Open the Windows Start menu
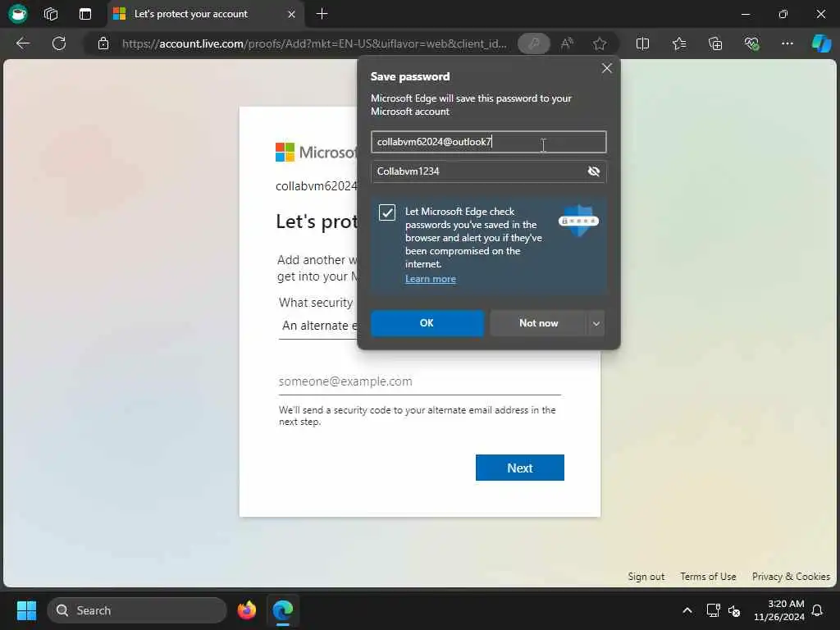 pyautogui.click(x=26, y=610)
